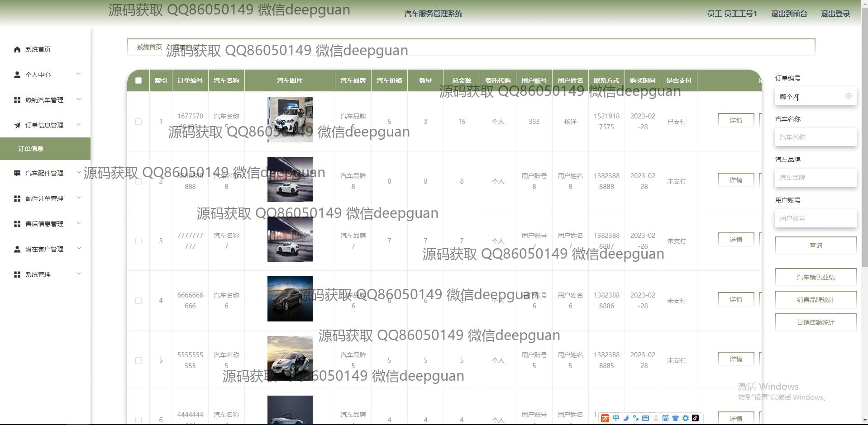Click the home icon beside 系统首页
Viewport: 868px width, 425px height.
coord(17,49)
